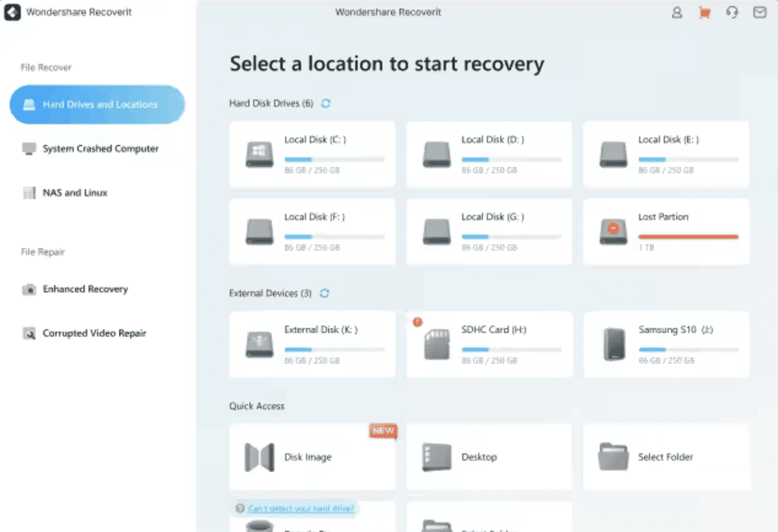Click the Samsung S10 (J:) device icon
This screenshot has width=778, height=532.
click(613, 345)
